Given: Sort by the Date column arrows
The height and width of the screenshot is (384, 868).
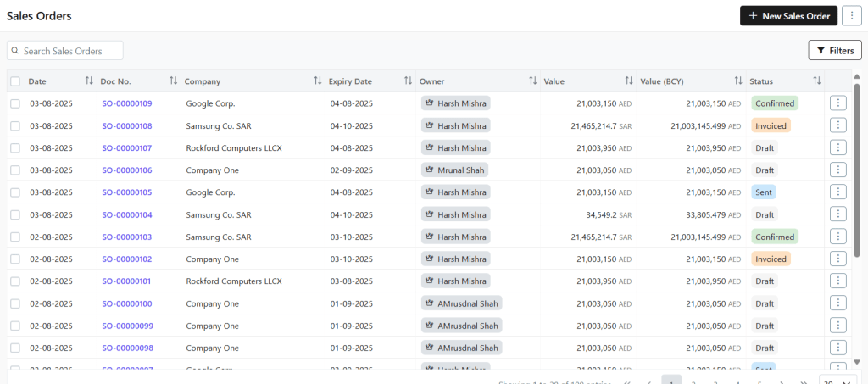Looking at the screenshot, I should point(89,81).
